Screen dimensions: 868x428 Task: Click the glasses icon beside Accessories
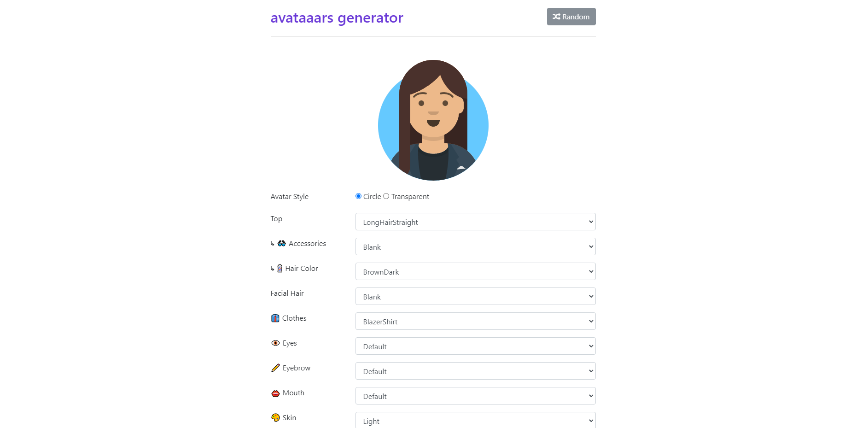(x=280, y=243)
